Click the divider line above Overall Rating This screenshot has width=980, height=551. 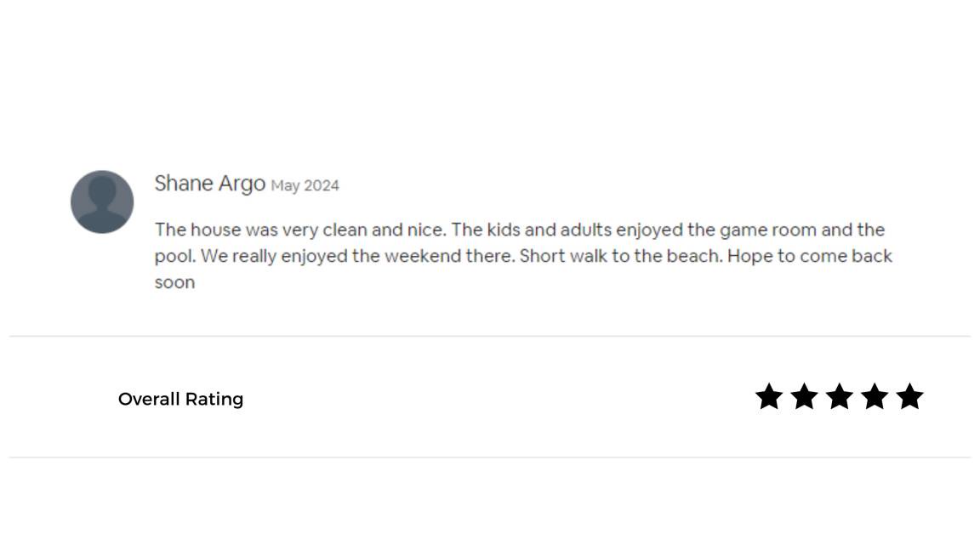(x=490, y=336)
